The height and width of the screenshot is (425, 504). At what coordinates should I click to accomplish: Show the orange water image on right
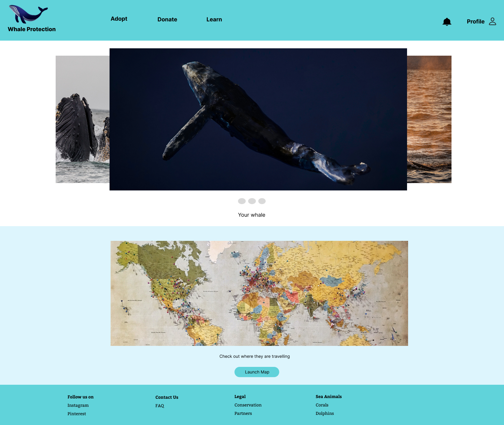(x=429, y=119)
